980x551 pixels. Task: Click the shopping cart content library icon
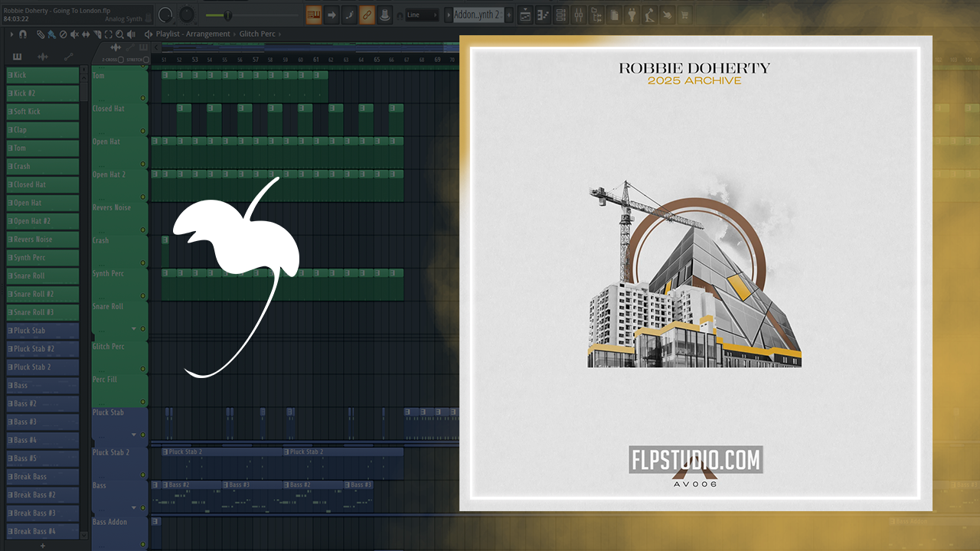click(x=684, y=15)
